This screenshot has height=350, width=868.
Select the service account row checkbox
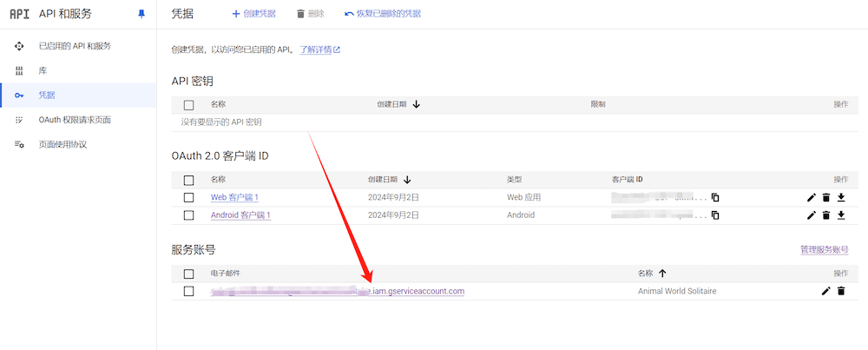[188, 291]
